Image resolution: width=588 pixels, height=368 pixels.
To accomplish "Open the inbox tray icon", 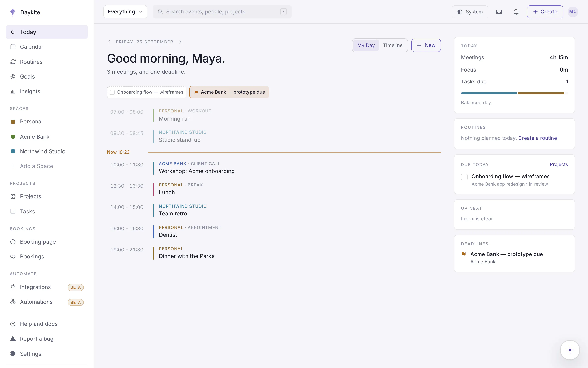I will click(499, 12).
